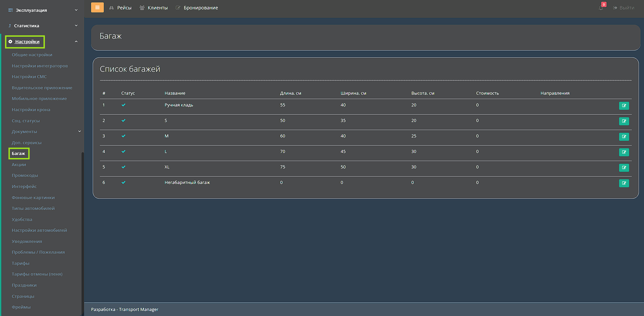Click the sidebar vertical scrollbar

[x=83, y=232]
